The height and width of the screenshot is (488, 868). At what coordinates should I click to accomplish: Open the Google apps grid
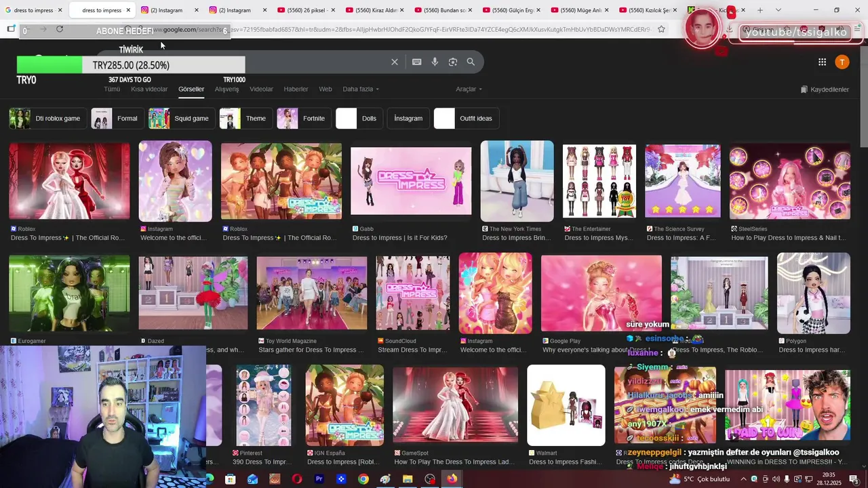click(822, 62)
